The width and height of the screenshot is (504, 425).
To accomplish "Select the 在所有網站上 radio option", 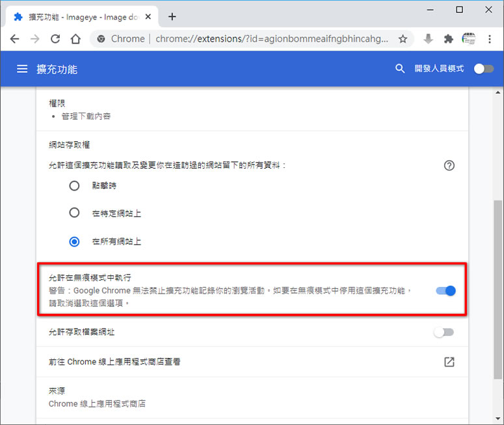I will point(74,241).
